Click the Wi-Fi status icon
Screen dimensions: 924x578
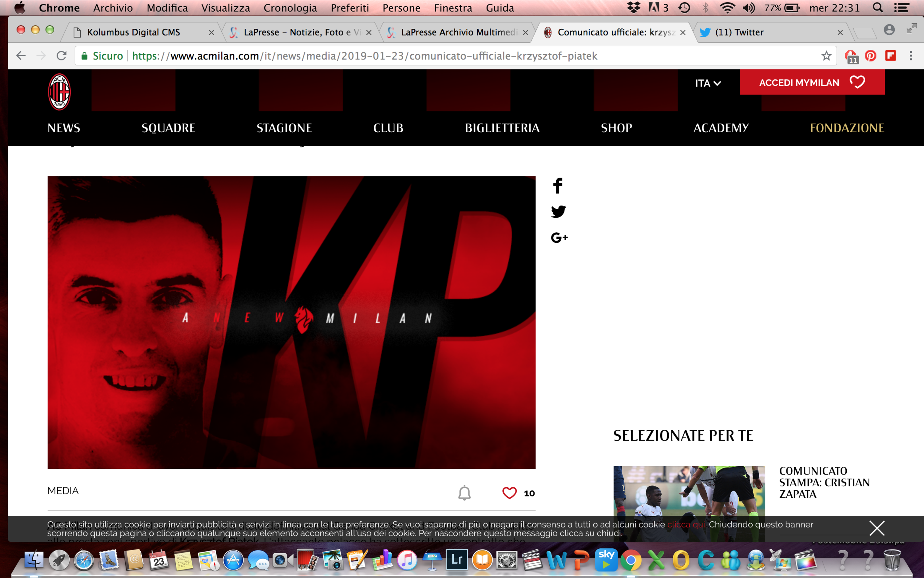pos(727,8)
